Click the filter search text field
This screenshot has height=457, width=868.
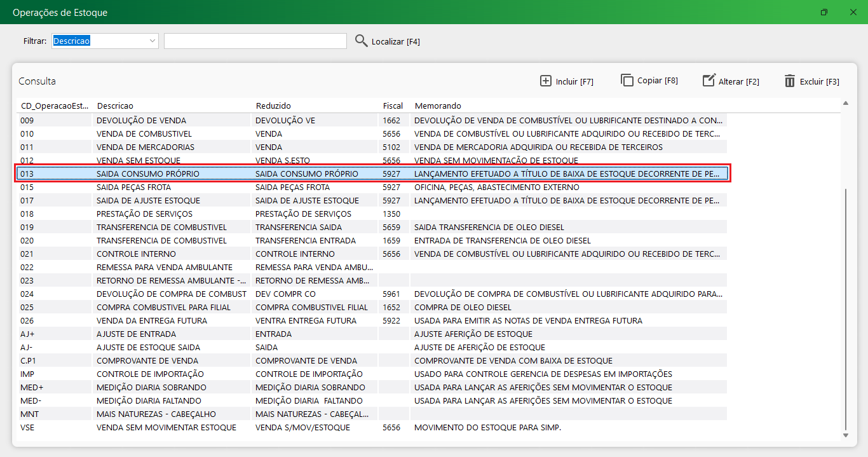[x=255, y=41]
